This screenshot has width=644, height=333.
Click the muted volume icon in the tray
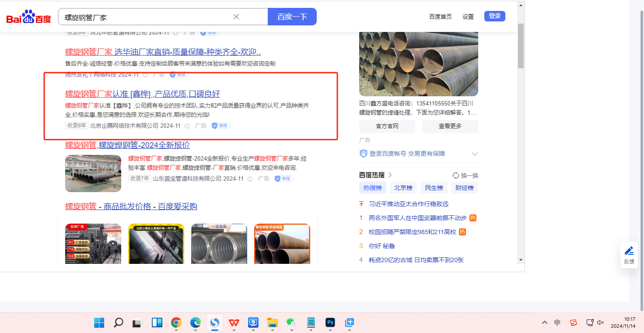(600, 322)
